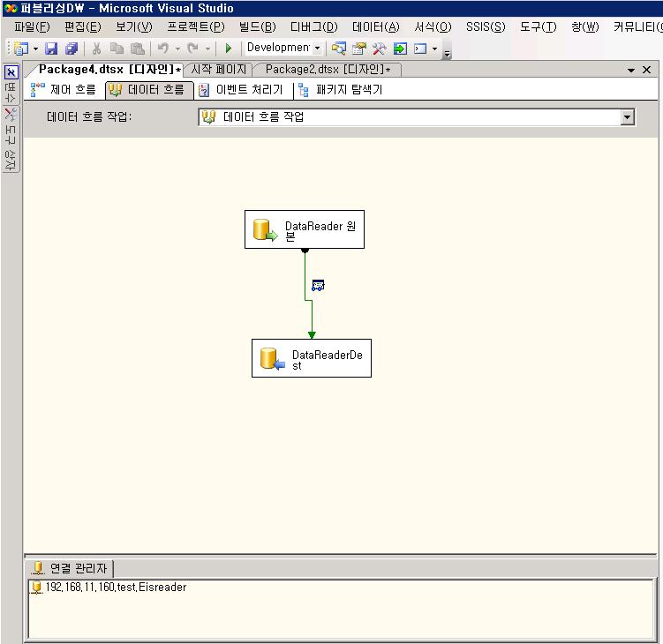663x644 pixels.
Task: Click the 192.168.11.160.test.Eisreader connection icon
Action: point(37,588)
